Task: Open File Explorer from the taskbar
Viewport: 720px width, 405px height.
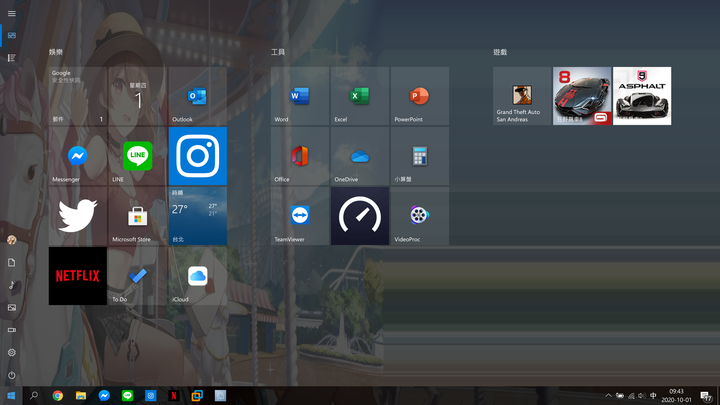Action: click(x=81, y=395)
